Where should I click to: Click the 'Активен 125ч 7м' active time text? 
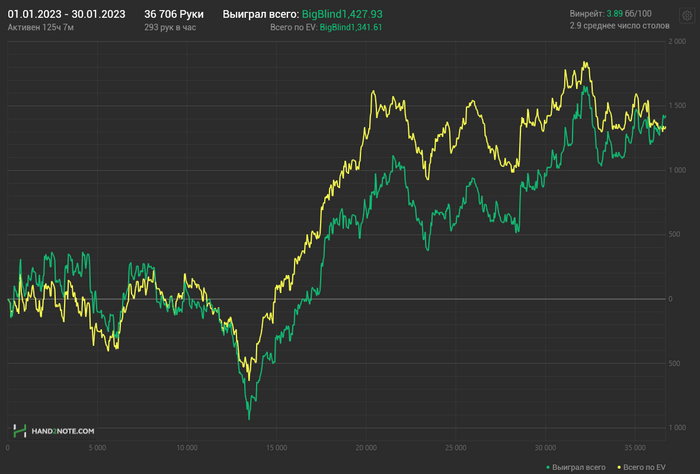(x=41, y=27)
